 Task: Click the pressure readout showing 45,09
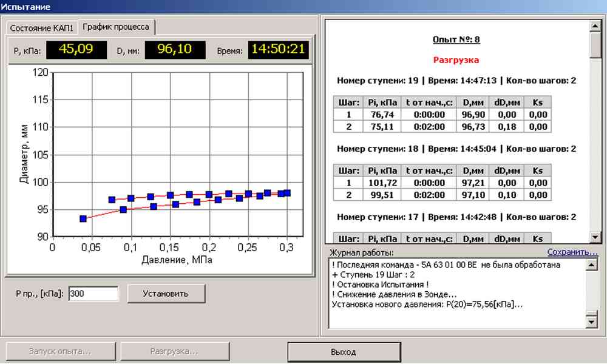76,50
